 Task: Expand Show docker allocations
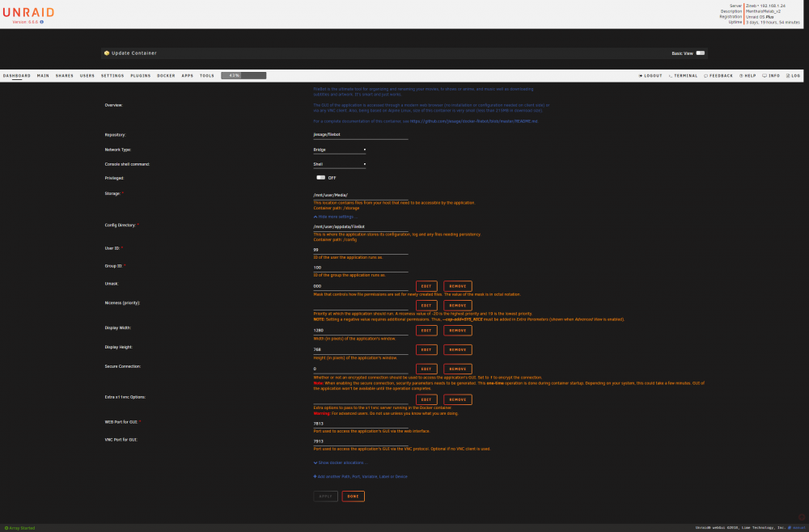click(341, 463)
